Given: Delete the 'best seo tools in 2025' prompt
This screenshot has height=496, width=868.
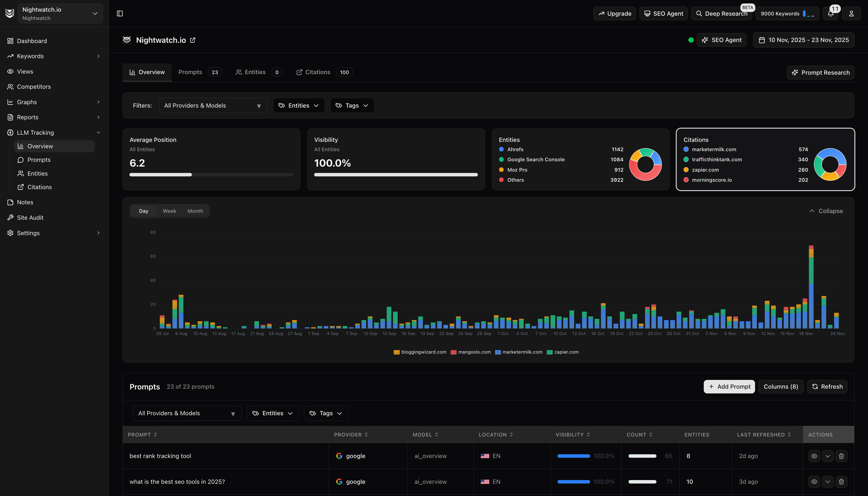Looking at the screenshot, I should 841,482.
